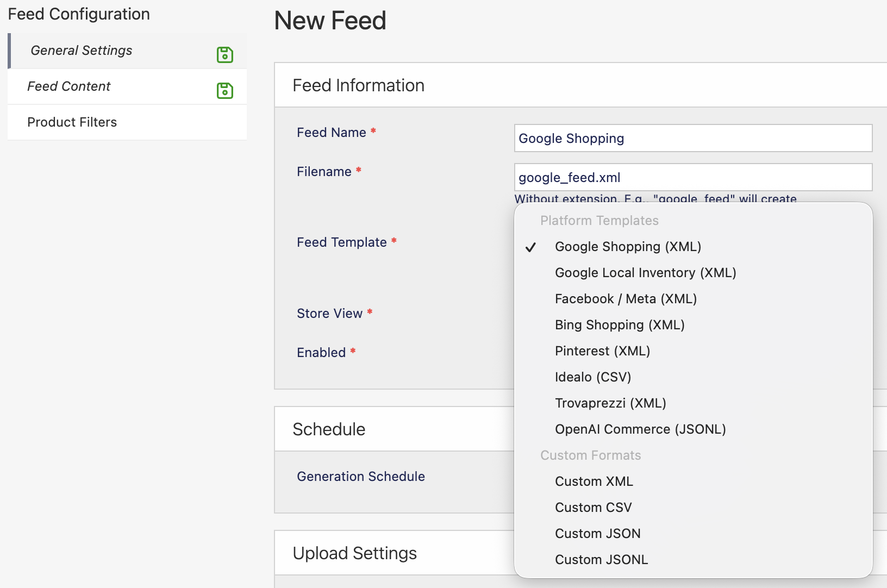887x588 pixels.
Task: Choose Google Local Inventory (XML) option
Action: point(693,273)
